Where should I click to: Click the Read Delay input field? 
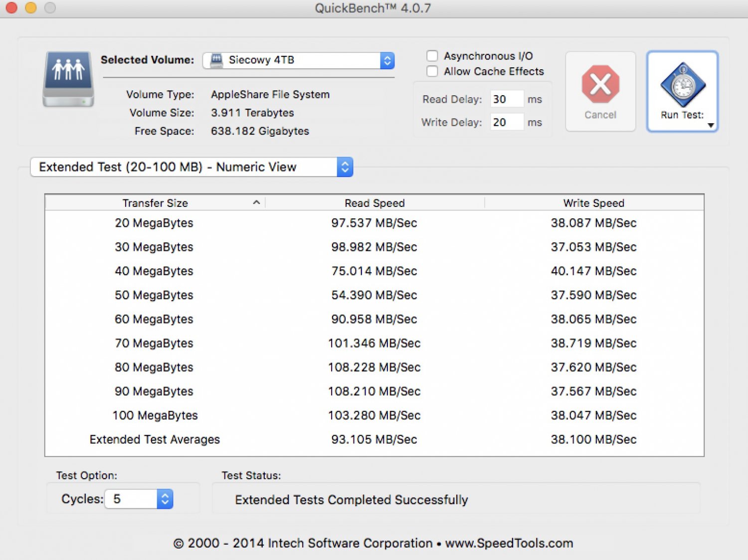507,99
